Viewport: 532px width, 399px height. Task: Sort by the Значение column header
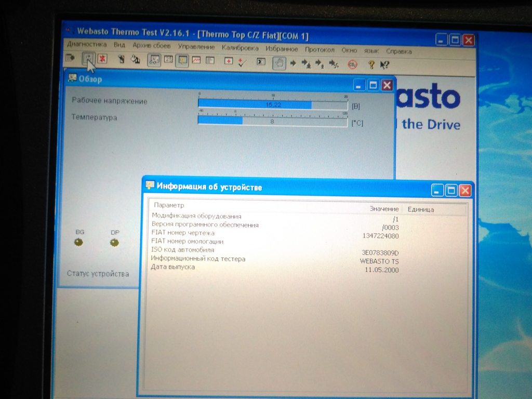(384, 209)
